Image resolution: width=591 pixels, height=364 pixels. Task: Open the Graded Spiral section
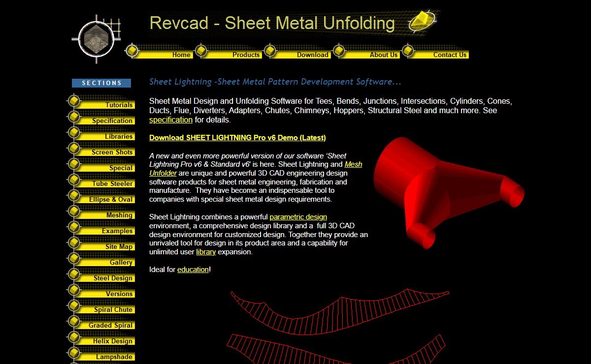(111, 325)
